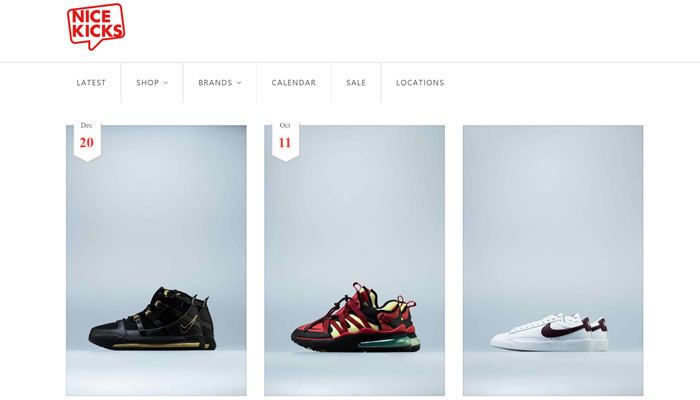Open the BRANDS menu label
Viewport: 700px width, 400px height.
tap(215, 83)
